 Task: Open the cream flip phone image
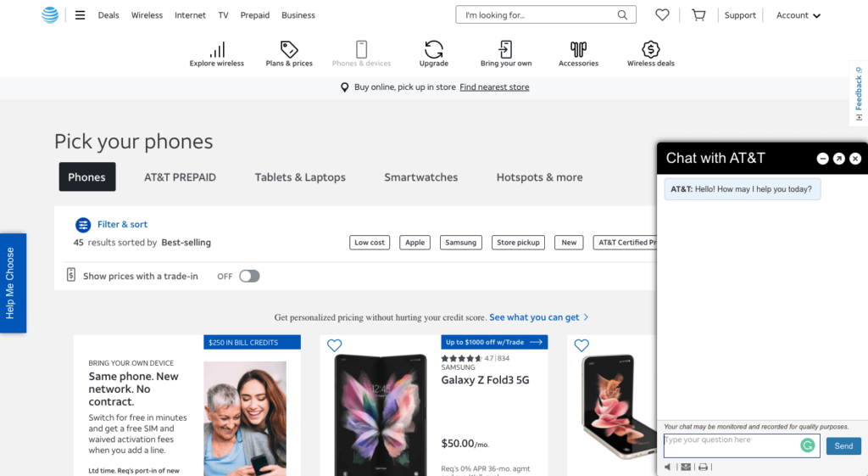coord(618,406)
